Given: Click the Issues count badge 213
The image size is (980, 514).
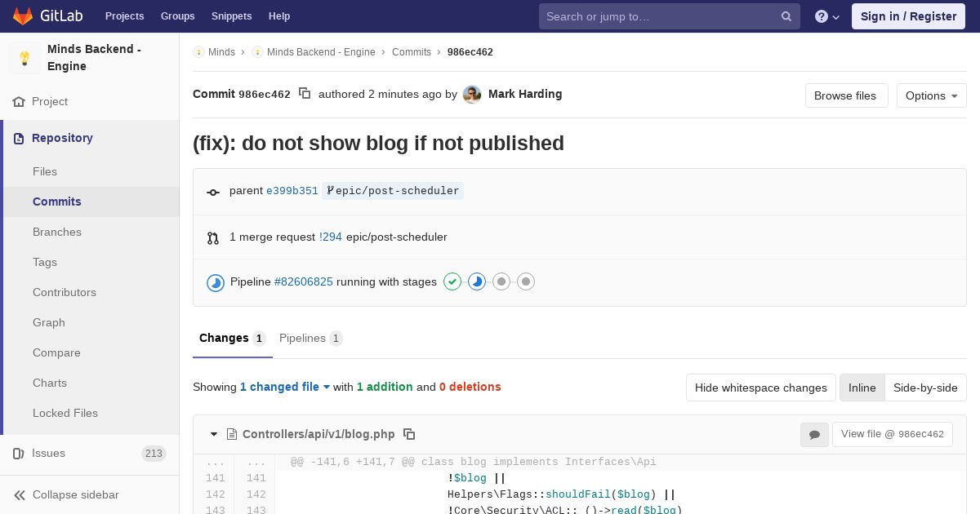Looking at the screenshot, I should click(154, 454).
